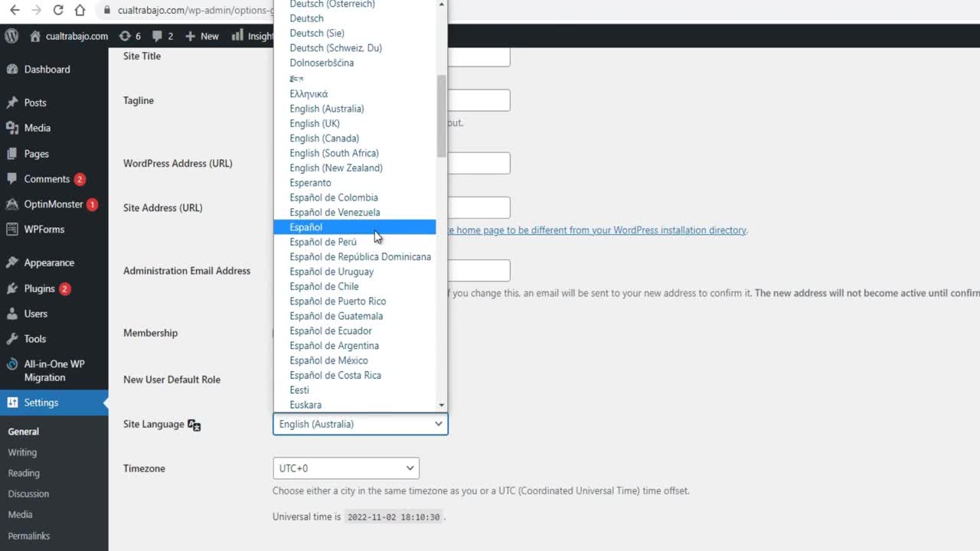Open the Dashboard menu

(47, 70)
